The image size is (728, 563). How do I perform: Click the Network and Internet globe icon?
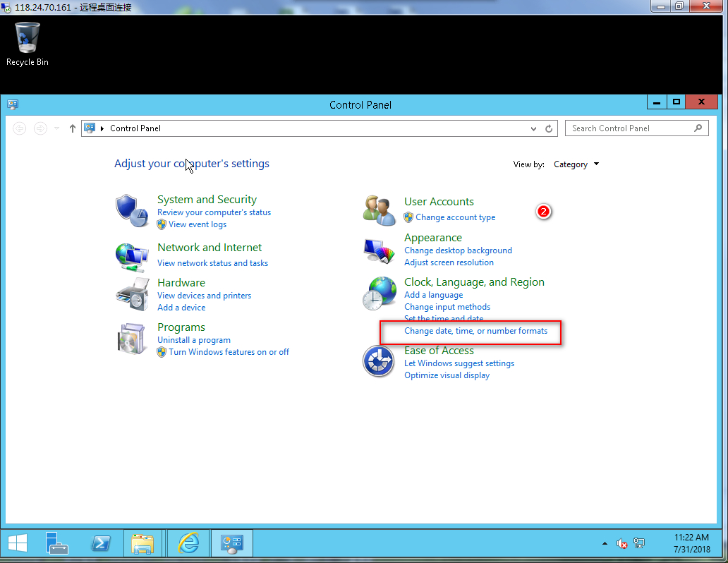132,256
